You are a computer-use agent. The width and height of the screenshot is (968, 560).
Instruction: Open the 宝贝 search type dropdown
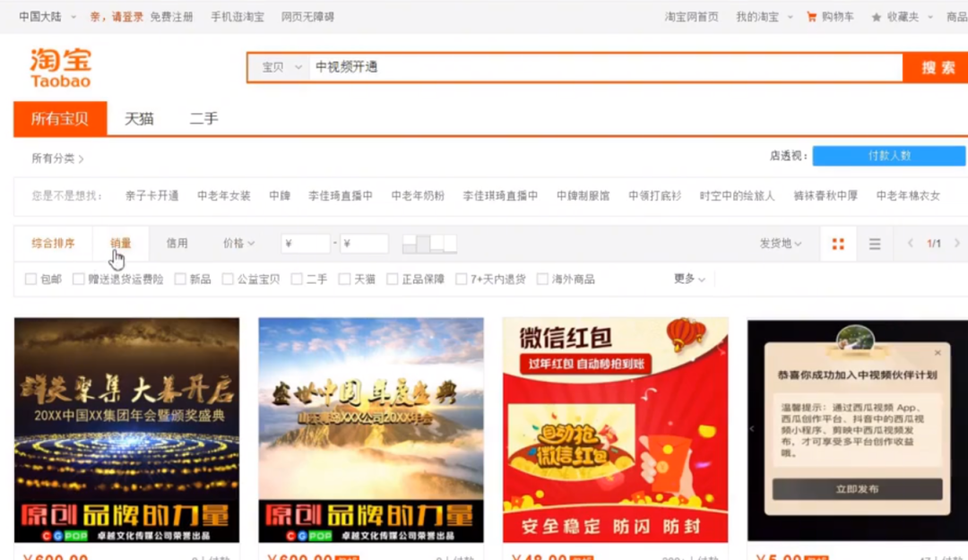pos(281,67)
